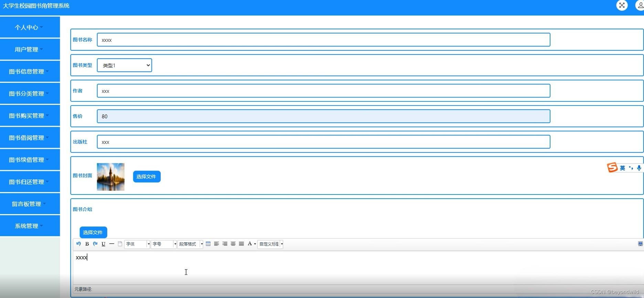Click the fullscreen icon at the editor toolbar's right end

pos(640,244)
